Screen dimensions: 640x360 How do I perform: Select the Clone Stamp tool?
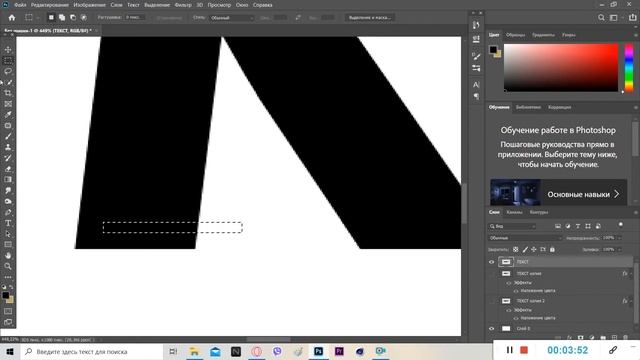click(x=8, y=147)
